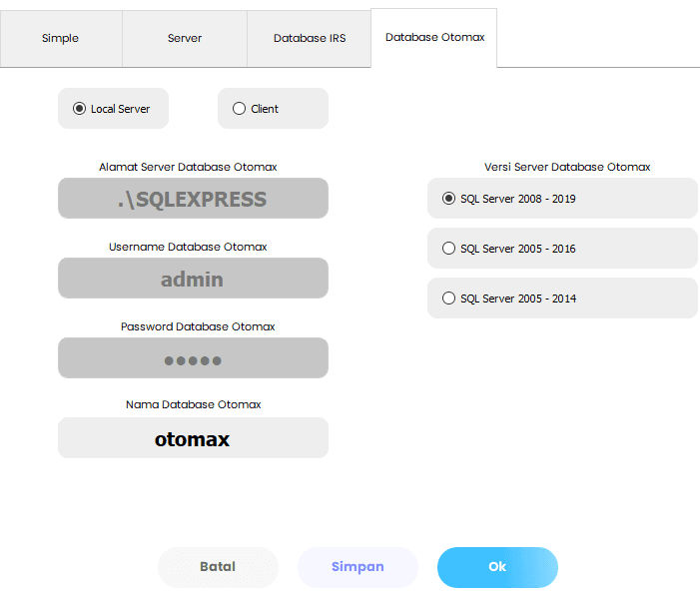Click the otomax database name field
The width and height of the screenshot is (700, 605).
tap(193, 438)
